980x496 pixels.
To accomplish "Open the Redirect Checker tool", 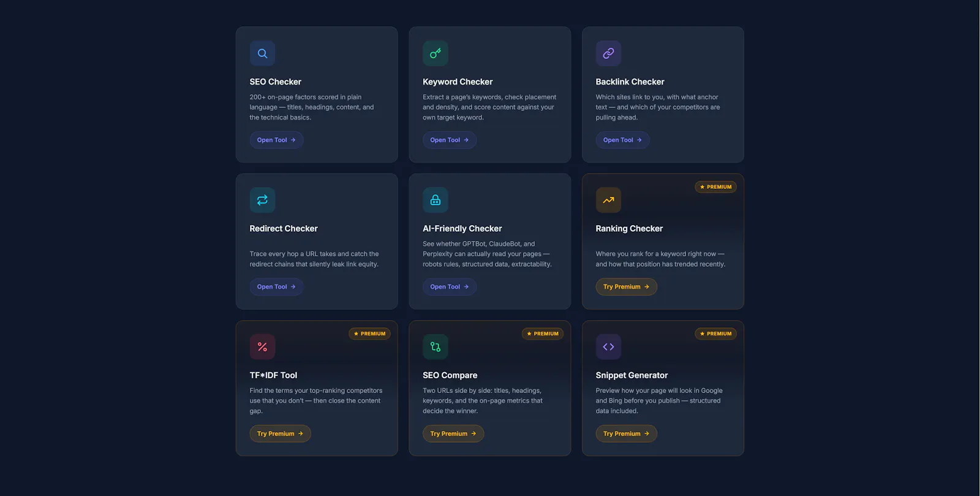I will (x=276, y=287).
